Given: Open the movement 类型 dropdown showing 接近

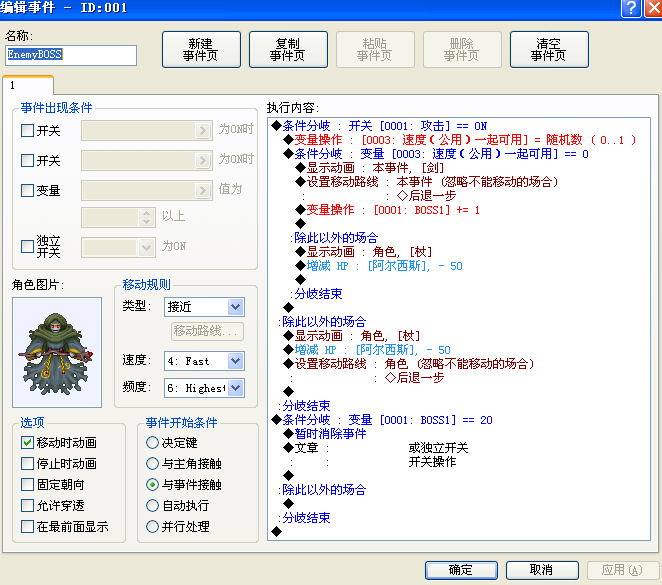Looking at the screenshot, I should pyautogui.click(x=204, y=307).
